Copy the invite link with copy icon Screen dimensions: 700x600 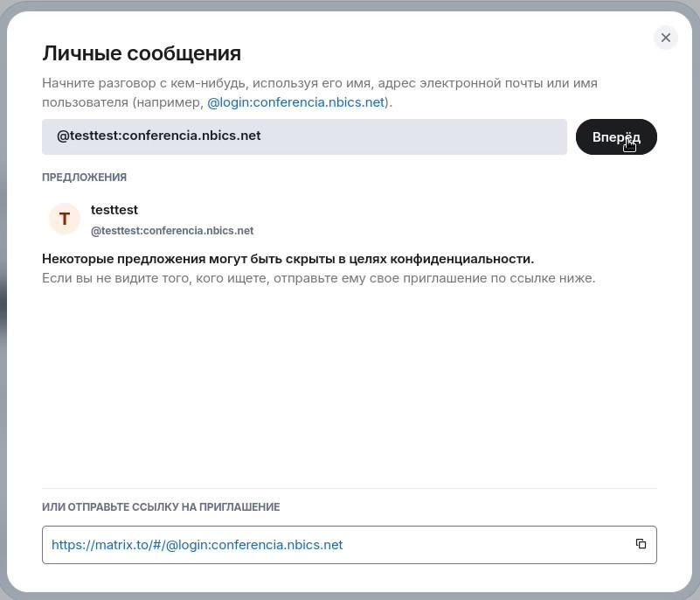click(641, 544)
